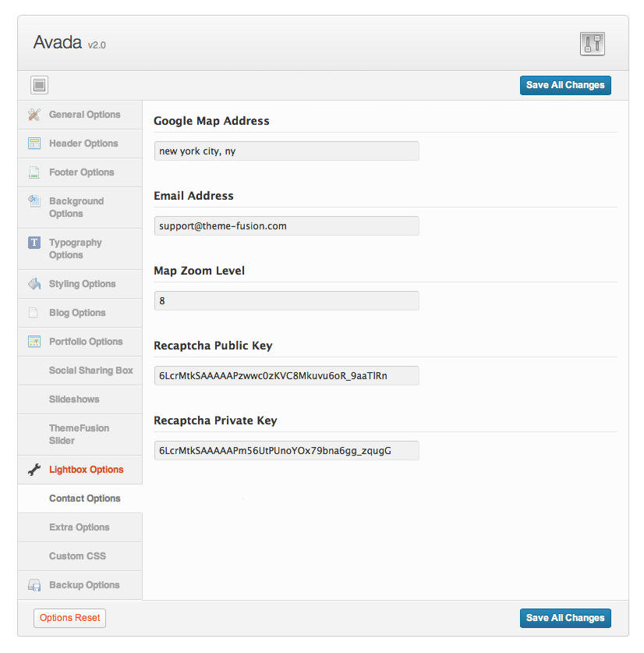Click the Google Map Address field

pyautogui.click(x=286, y=151)
